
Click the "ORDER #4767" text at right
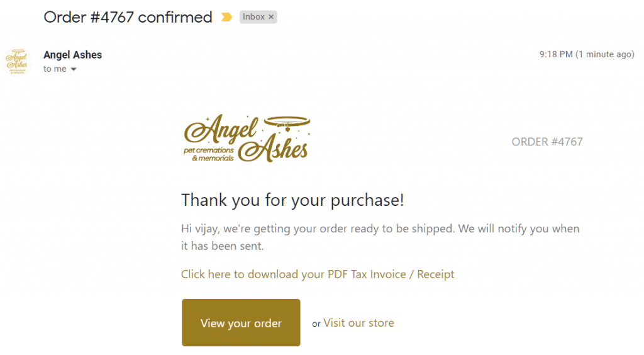(547, 142)
